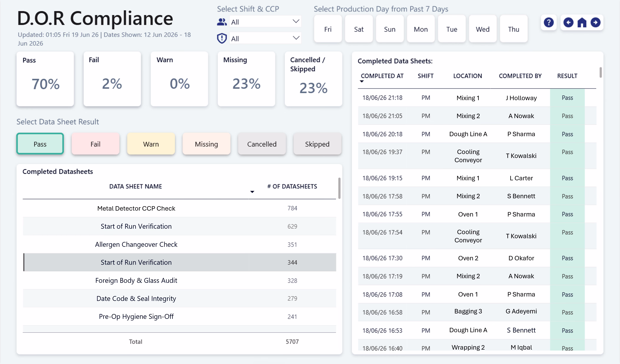Open the help question mark icon
The width and height of the screenshot is (620, 364).
point(548,23)
